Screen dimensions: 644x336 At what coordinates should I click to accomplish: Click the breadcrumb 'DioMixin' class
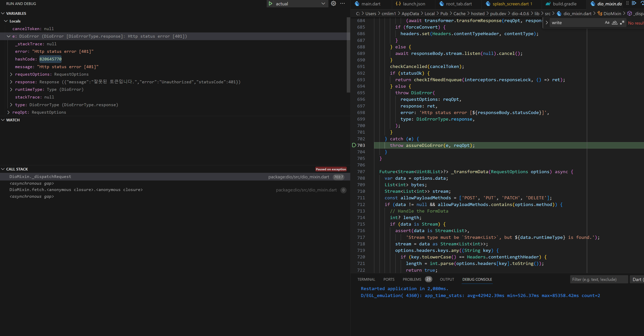pos(612,13)
